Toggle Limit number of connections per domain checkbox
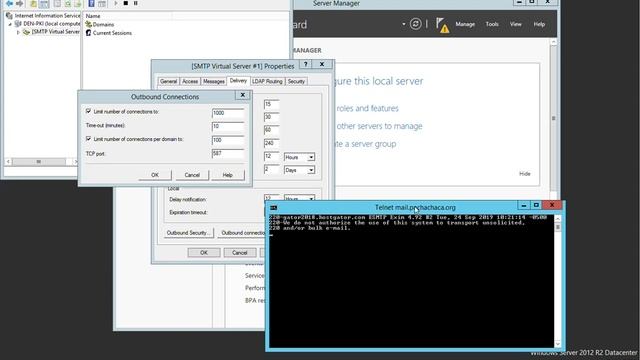640x360 pixels. tap(88, 139)
